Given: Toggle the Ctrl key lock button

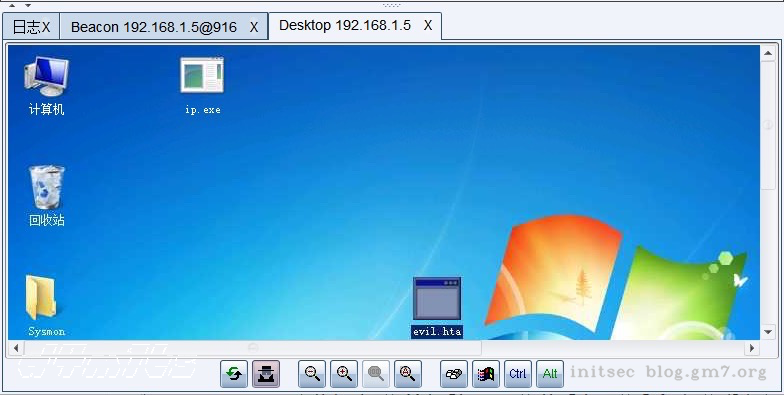Looking at the screenshot, I should pyautogui.click(x=518, y=374).
